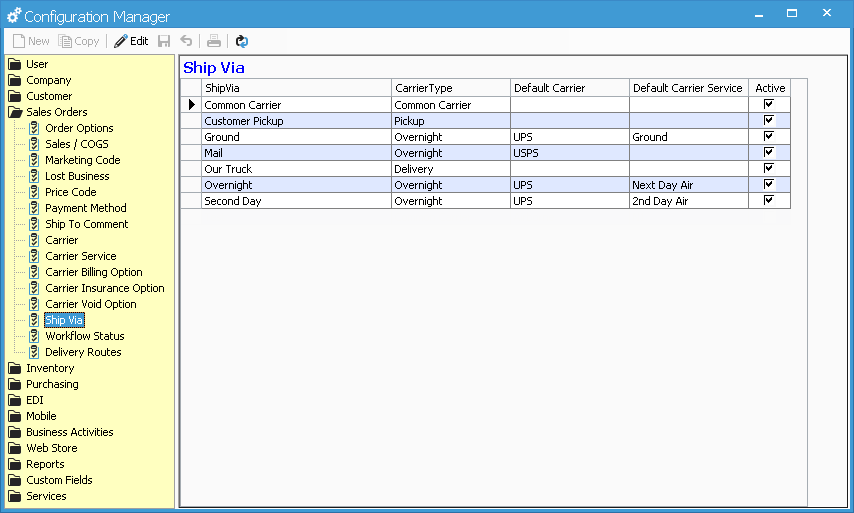
Task: Uncheck Active for Overnight row
Action: click(x=768, y=184)
